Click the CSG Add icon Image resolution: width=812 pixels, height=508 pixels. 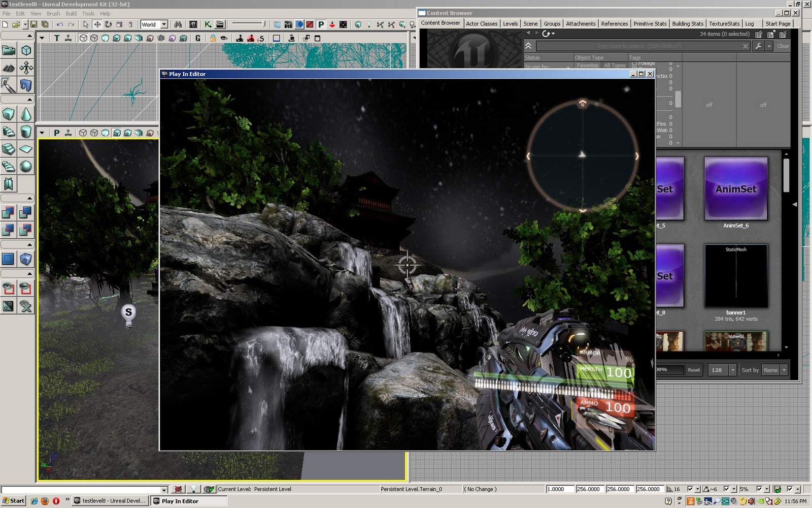pyautogui.click(x=9, y=213)
